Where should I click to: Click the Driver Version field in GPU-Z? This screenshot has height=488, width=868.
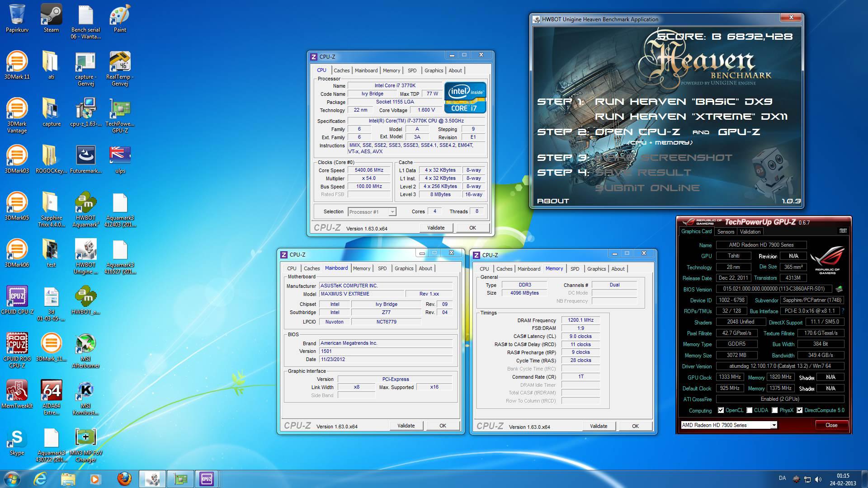coord(780,366)
